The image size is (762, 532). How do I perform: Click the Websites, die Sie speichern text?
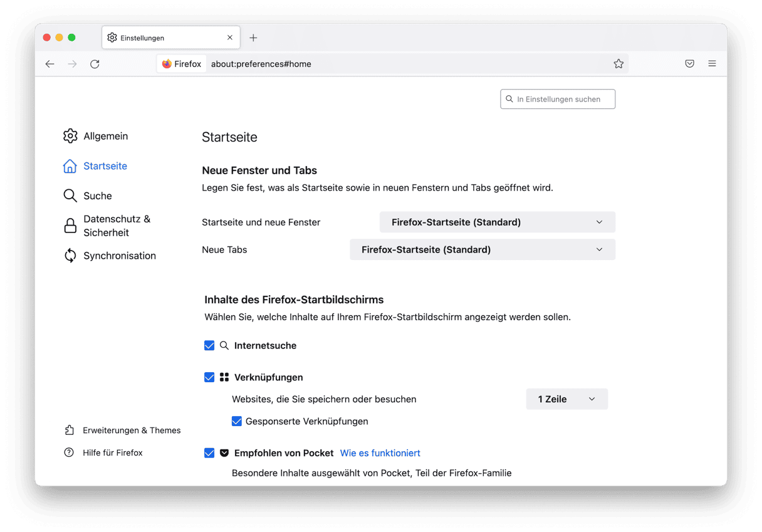click(x=324, y=399)
